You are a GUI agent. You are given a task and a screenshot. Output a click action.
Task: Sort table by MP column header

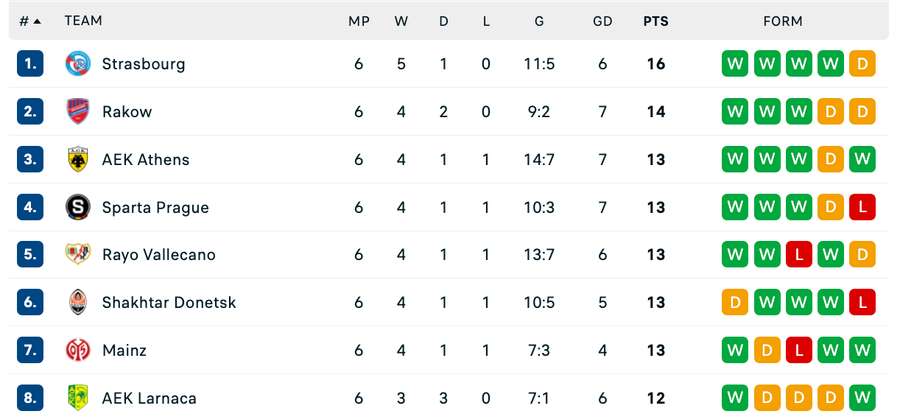coord(358,21)
